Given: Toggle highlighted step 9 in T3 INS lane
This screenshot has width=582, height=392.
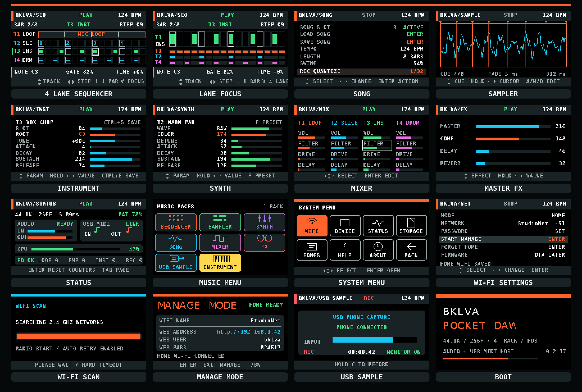Looking at the screenshot, I should point(95,52).
